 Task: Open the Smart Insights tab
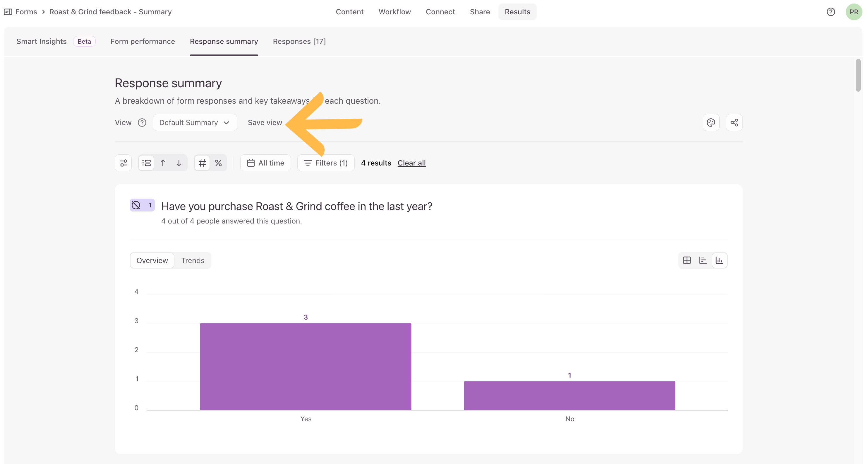click(x=42, y=41)
